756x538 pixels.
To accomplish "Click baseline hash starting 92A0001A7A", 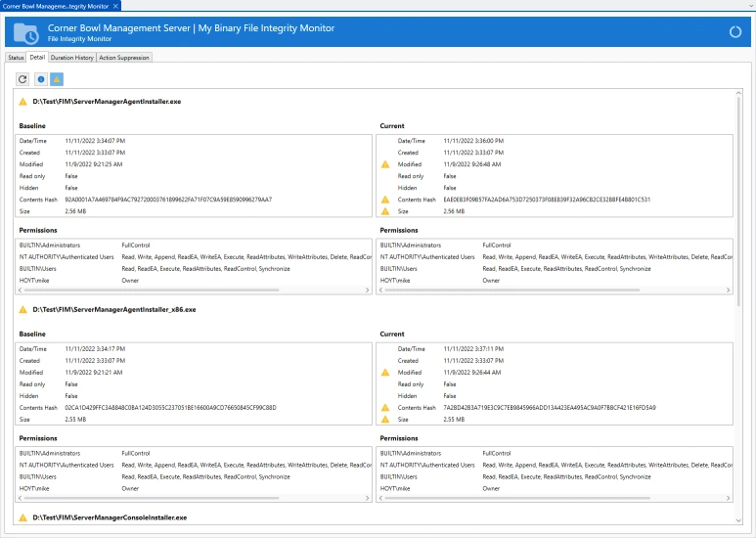I will point(168,200).
